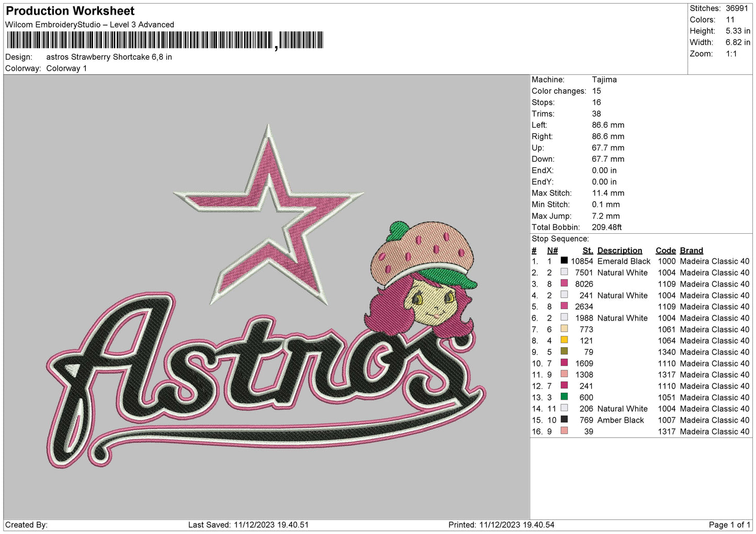Pick the pink swatch in stop row 3
756x534 pixels.
(564, 283)
